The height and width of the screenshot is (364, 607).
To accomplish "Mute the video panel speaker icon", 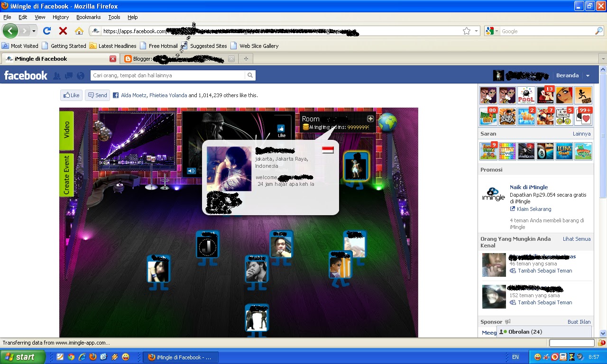I will click(192, 171).
